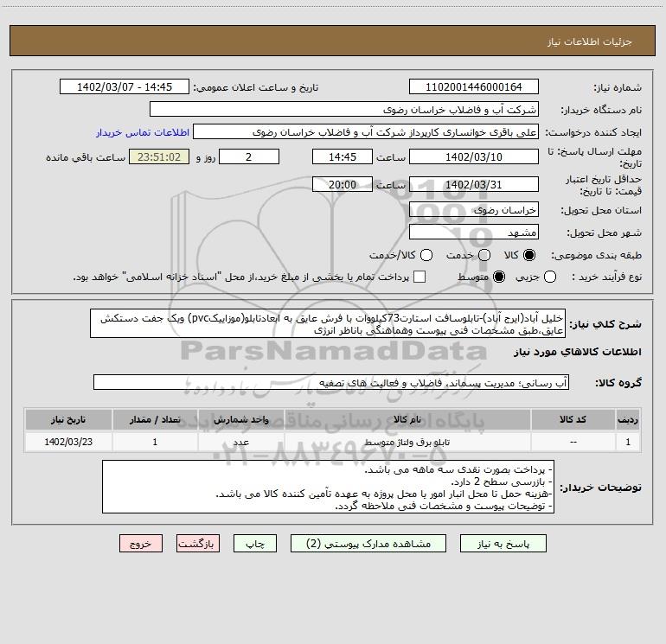Choose the متوسط purchase type radio
This screenshot has height=644, width=666.
point(499,277)
